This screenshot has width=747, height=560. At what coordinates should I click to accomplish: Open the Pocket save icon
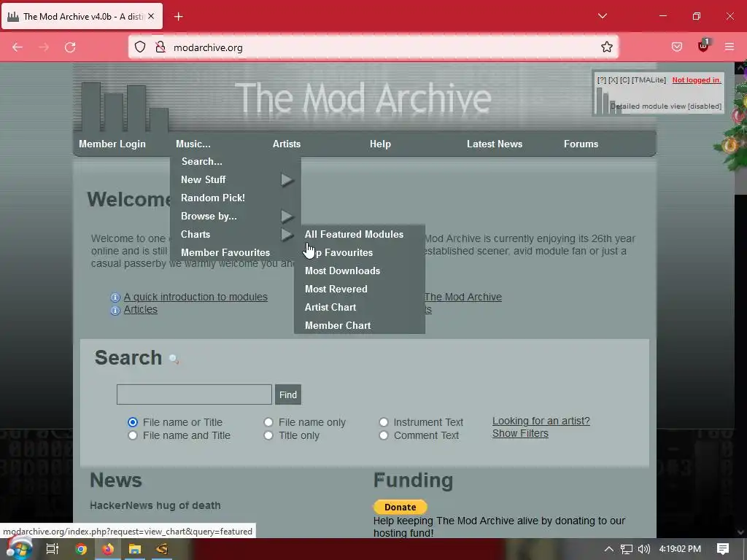(x=676, y=47)
